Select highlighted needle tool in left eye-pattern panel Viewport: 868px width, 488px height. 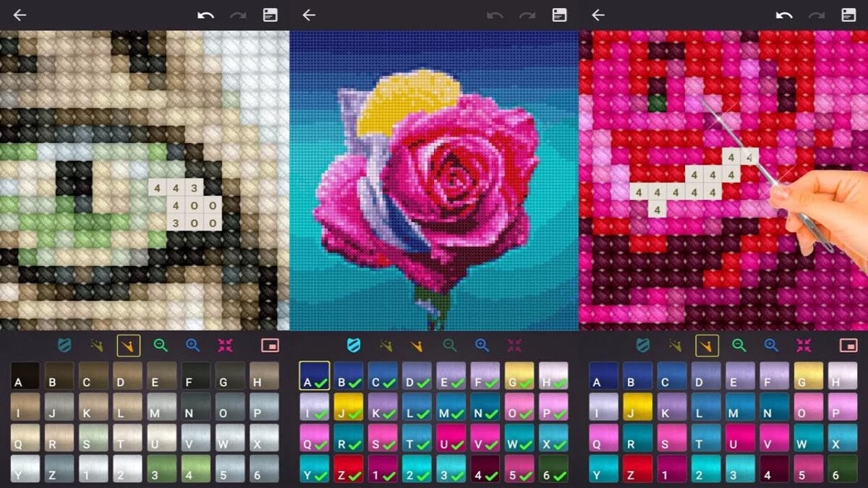coord(129,346)
